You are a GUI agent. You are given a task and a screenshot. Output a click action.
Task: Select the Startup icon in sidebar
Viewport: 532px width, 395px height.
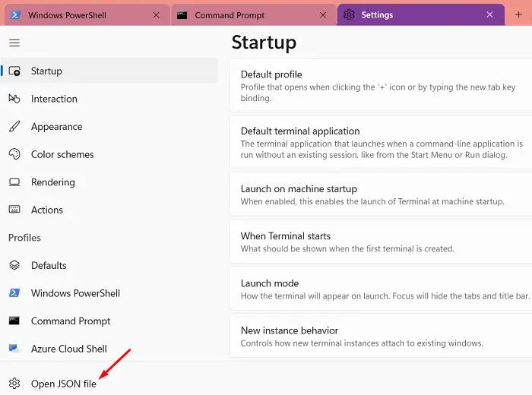14,71
